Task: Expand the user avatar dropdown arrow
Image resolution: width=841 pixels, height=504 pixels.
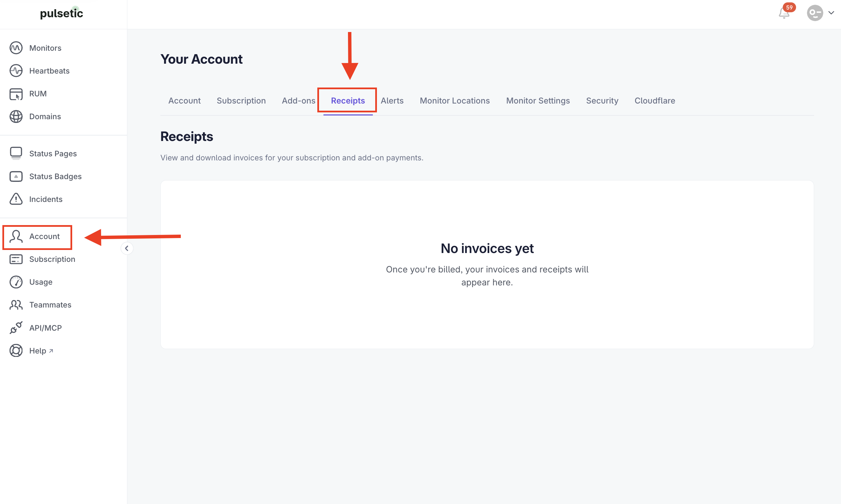Action: pos(831,13)
